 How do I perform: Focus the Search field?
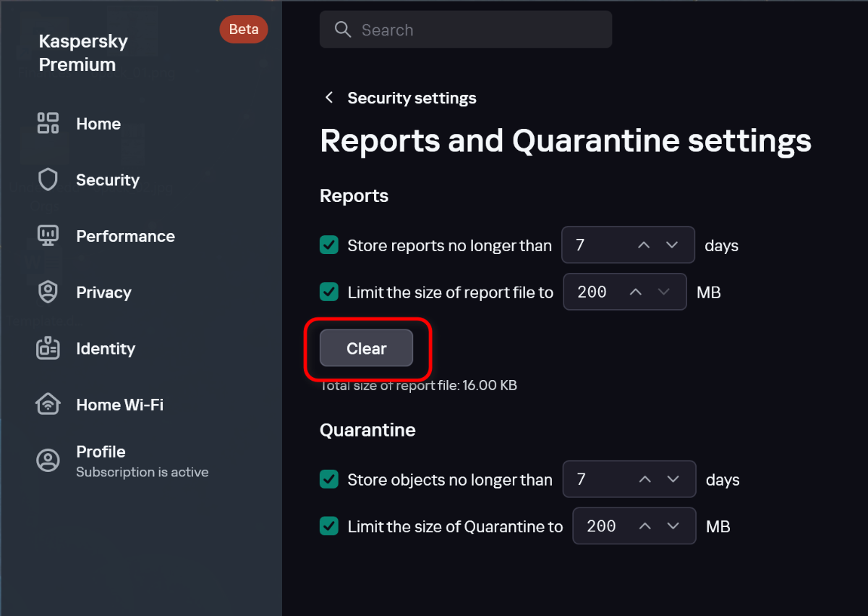[x=466, y=30]
